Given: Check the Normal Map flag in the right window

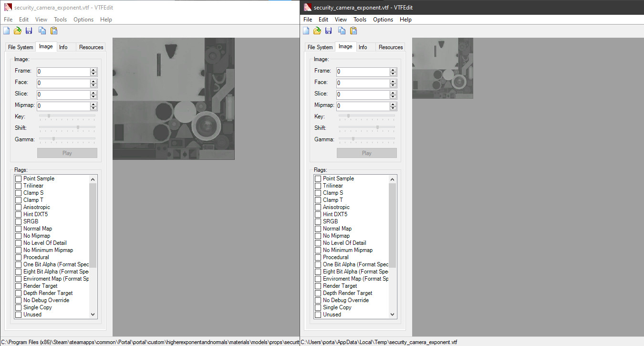Looking at the screenshot, I should [x=318, y=229].
